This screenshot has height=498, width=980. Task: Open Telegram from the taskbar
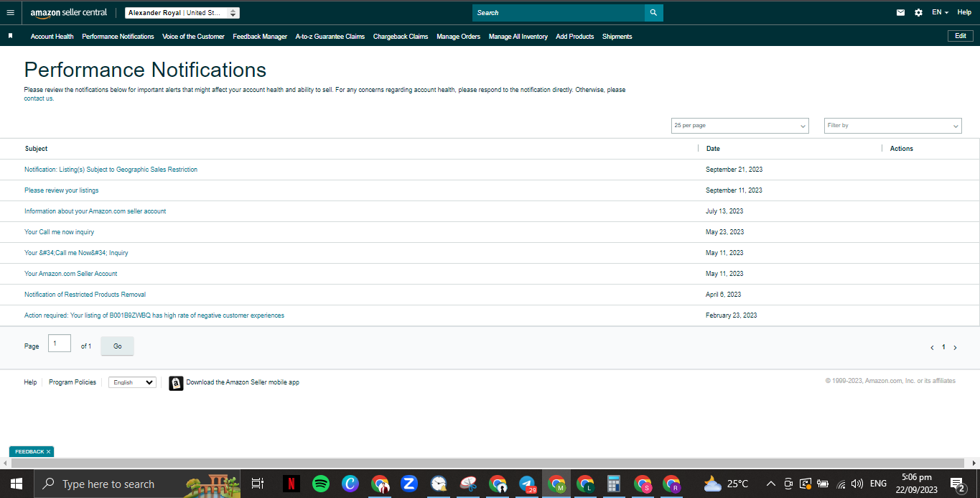coord(527,484)
